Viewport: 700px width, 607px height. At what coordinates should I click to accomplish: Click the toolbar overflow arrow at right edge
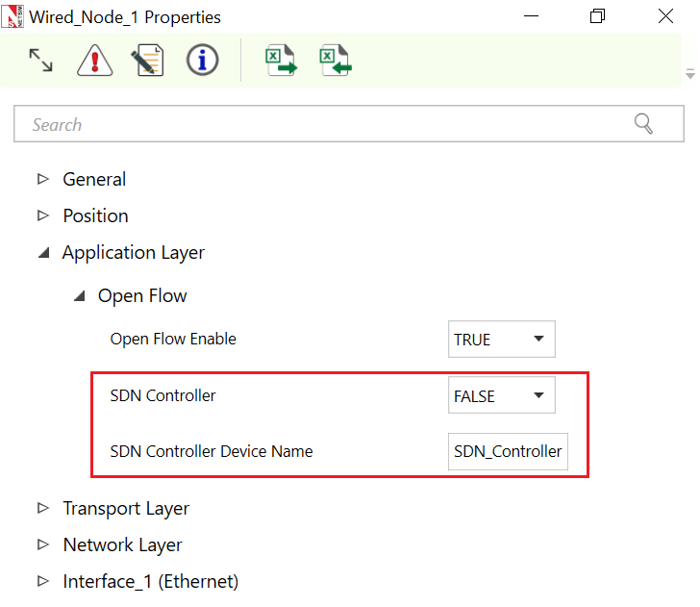pos(689,74)
